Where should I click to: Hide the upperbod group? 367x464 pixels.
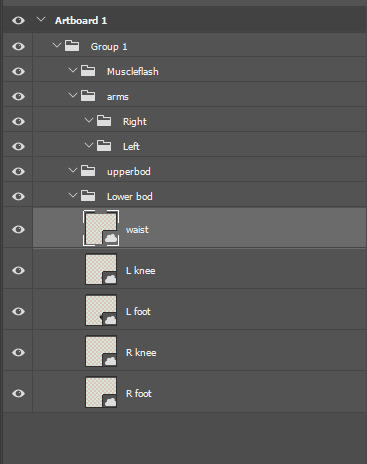tap(18, 171)
